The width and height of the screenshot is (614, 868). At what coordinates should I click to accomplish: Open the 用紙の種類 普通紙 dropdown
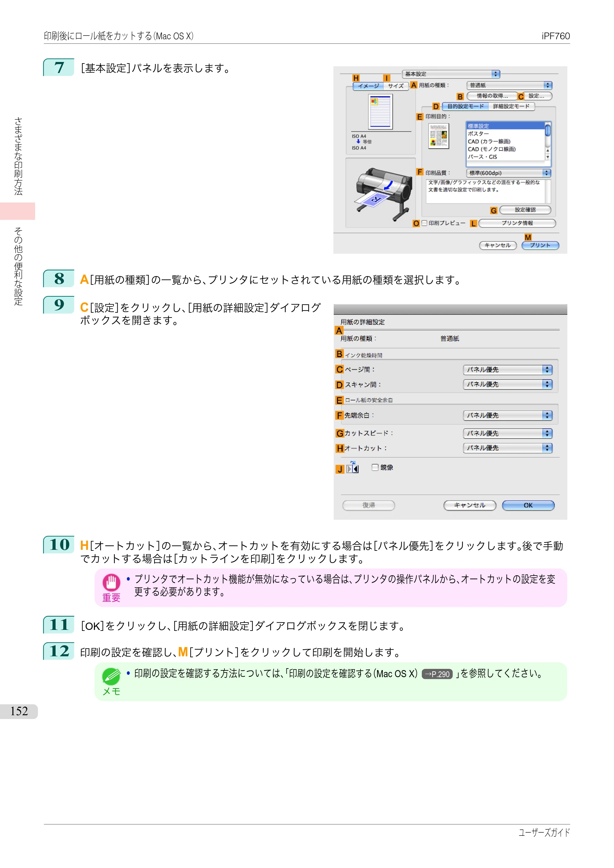click(509, 85)
